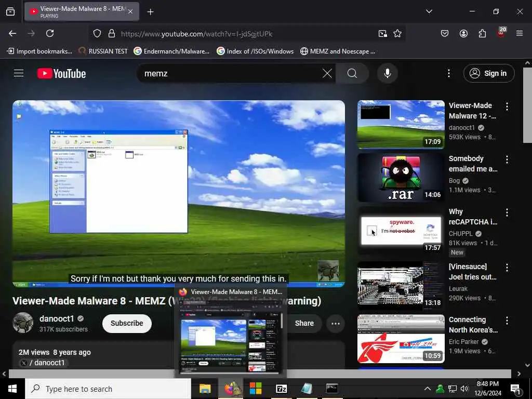Click the Sign in button
Image resolution: width=532 pixels, height=399 pixels.
(x=489, y=73)
